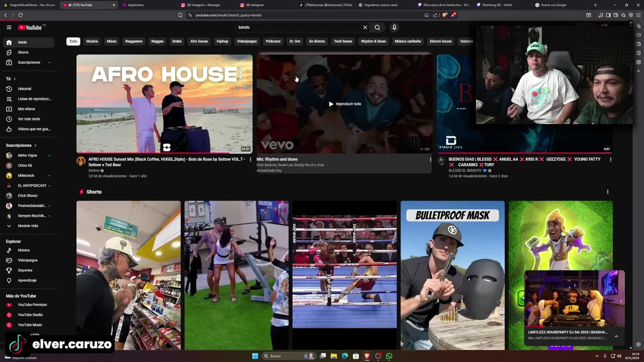Switch to the AppSorteos browser tab

point(146,5)
